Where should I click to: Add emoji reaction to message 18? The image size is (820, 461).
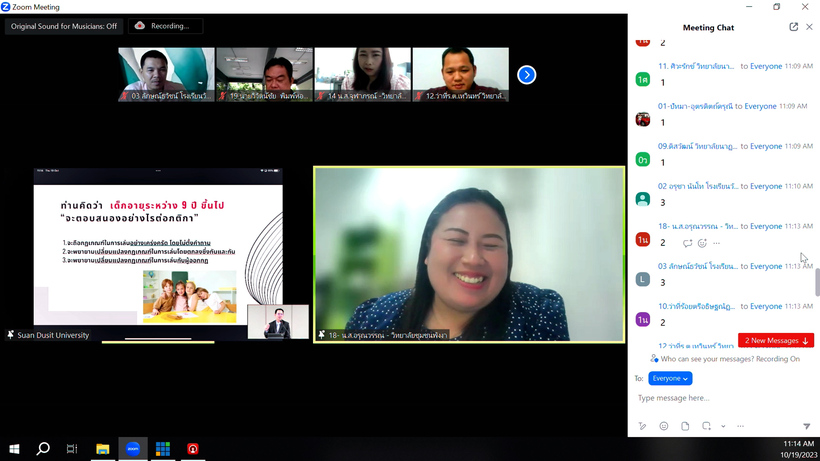click(702, 243)
